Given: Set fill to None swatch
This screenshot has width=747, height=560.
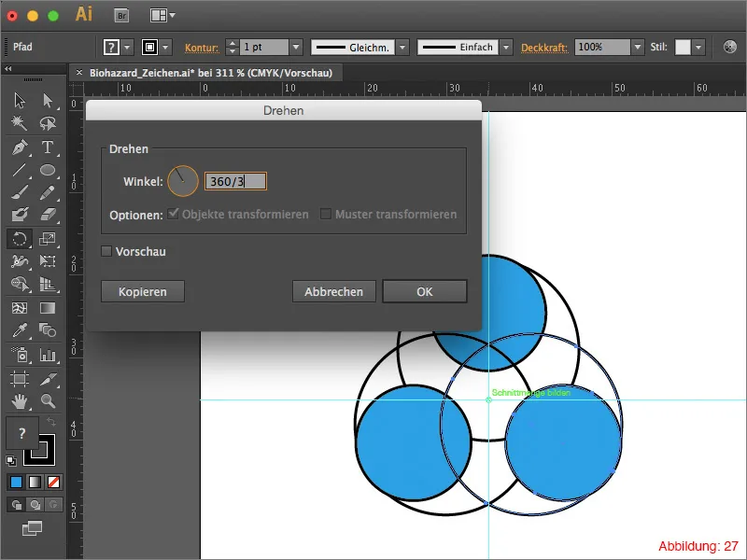Looking at the screenshot, I should pyautogui.click(x=53, y=482).
